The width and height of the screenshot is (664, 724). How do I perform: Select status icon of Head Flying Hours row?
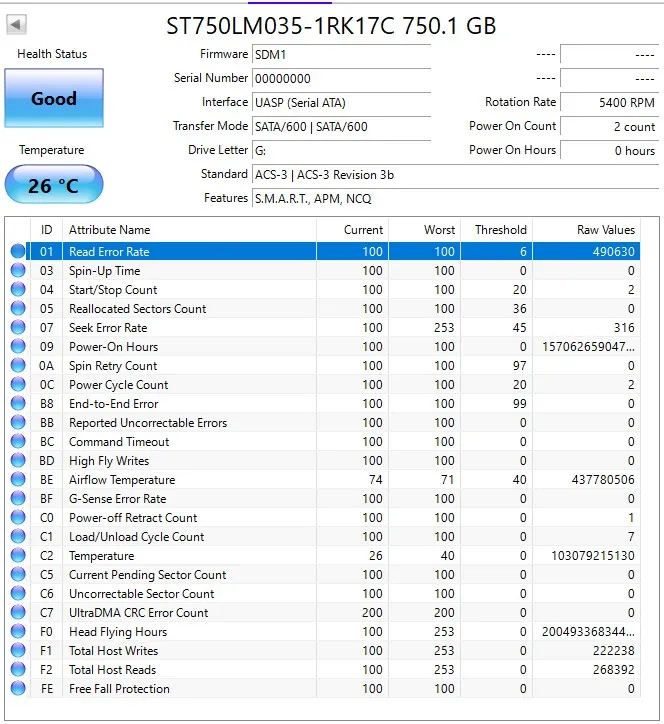click(18, 631)
